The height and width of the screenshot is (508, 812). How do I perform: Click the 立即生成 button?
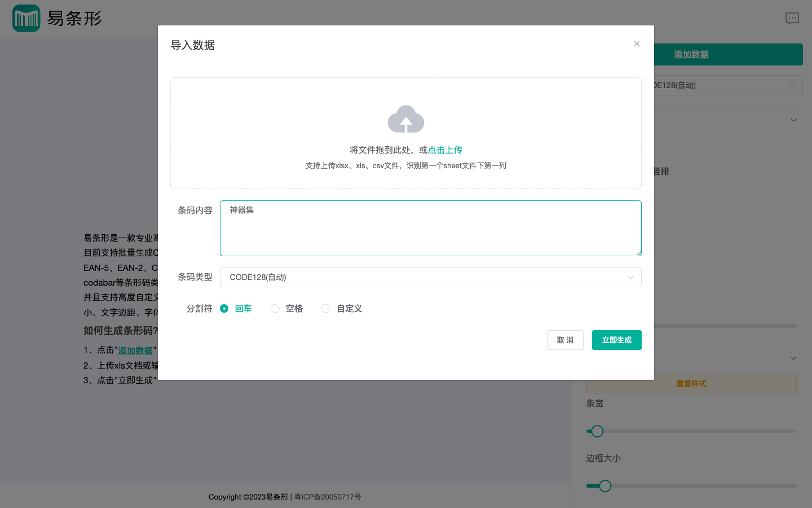[616, 340]
